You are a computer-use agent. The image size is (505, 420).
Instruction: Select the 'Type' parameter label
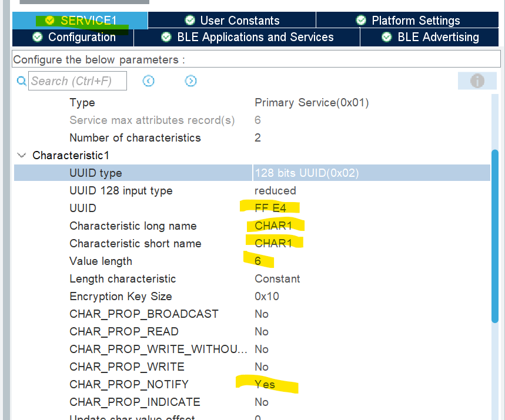(82, 103)
